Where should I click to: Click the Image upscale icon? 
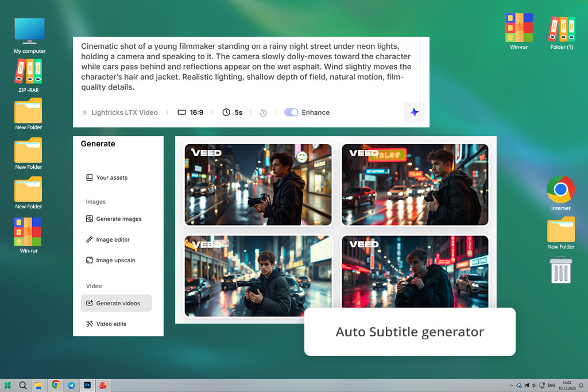[89, 260]
